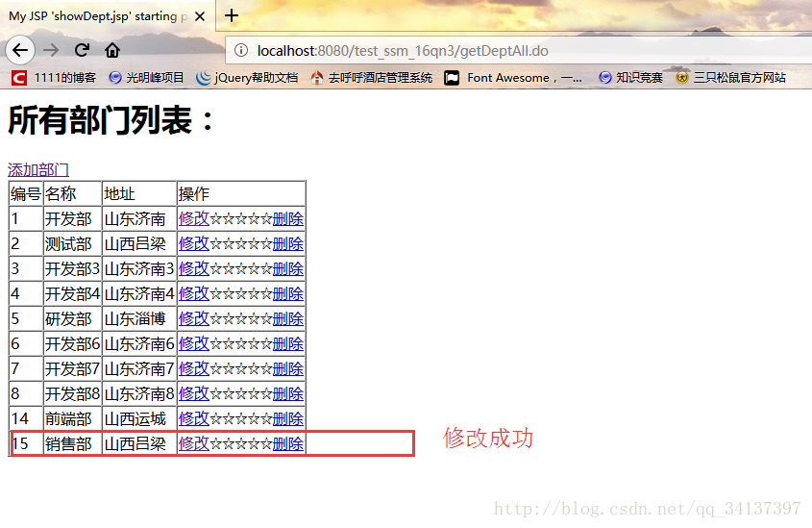Screen dimensions: 812x528
Task: Click 修改 for 销售部 row
Action: (194, 443)
